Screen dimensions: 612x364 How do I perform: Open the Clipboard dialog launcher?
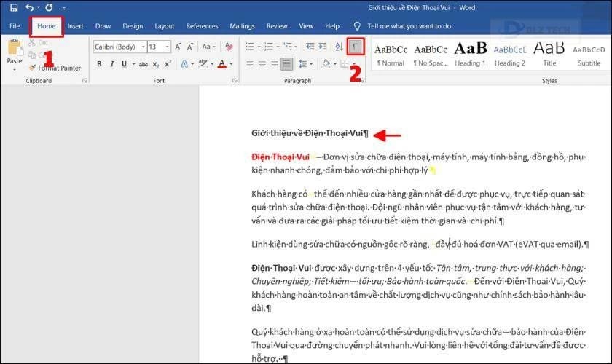pos(85,80)
